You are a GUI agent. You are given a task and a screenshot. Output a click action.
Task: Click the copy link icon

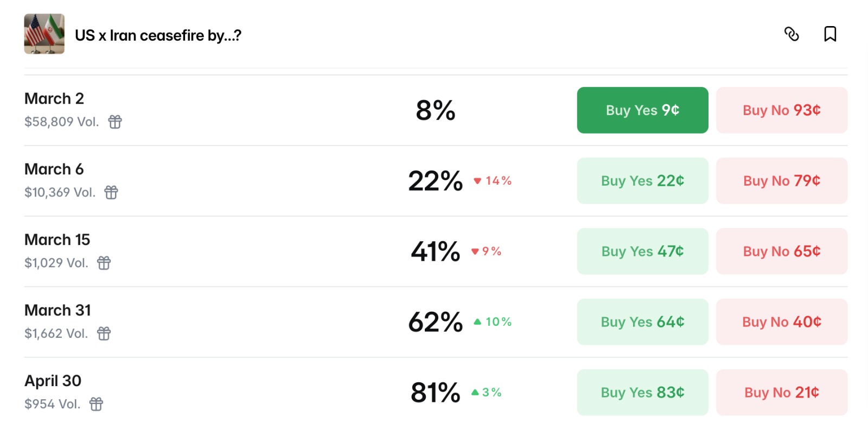point(792,34)
